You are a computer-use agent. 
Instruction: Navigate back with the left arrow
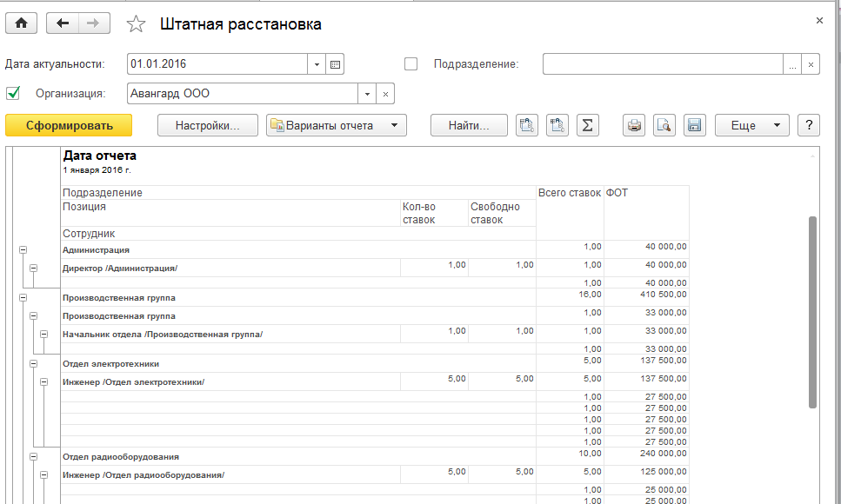click(63, 23)
